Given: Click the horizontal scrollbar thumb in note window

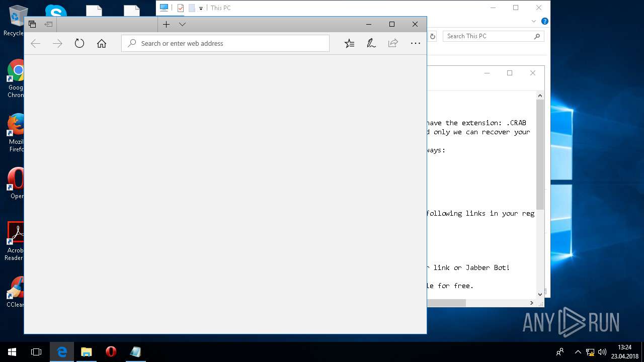Looking at the screenshot, I should pyautogui.click(x=446, y=303).
